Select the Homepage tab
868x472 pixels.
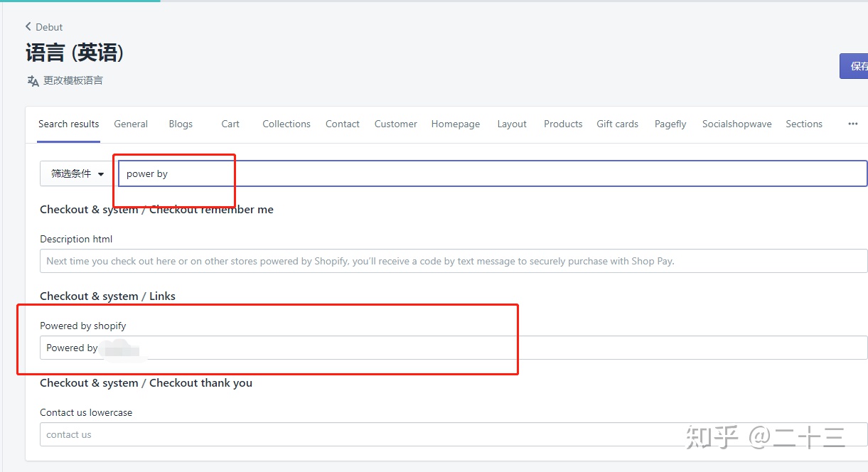click(x=455, y=124)
